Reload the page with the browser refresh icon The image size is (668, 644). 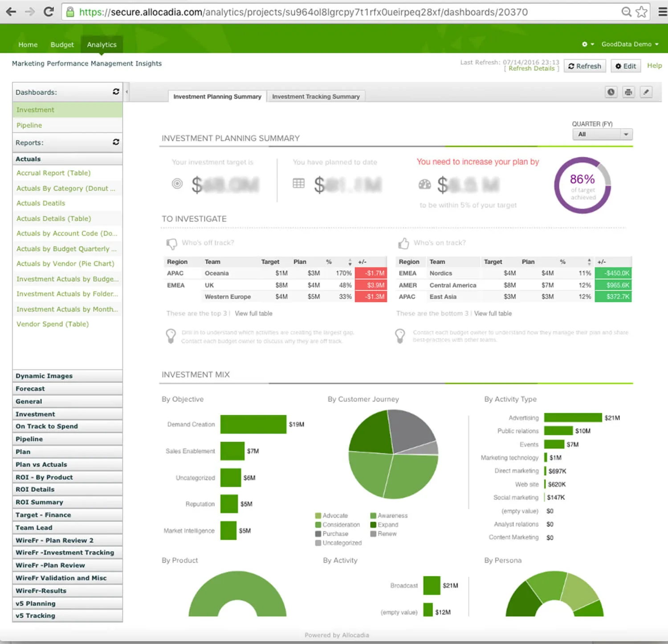[49, 12]
